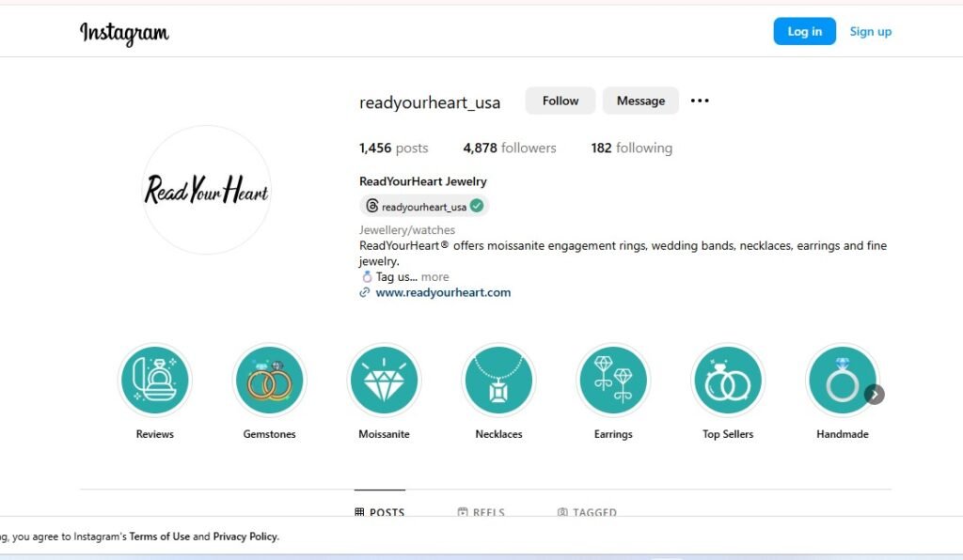
Task: Switch to the Tagged tab
Action: (587, 511)
